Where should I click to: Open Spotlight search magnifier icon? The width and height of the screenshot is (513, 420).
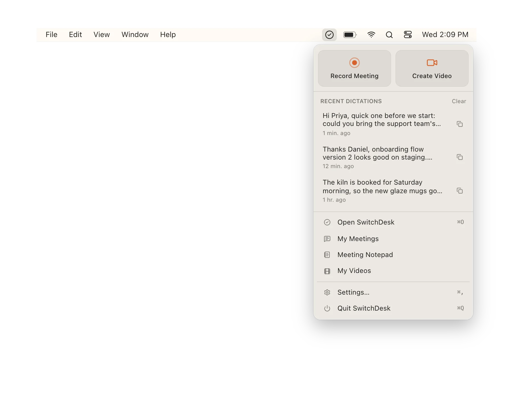(x=389, y=35)
